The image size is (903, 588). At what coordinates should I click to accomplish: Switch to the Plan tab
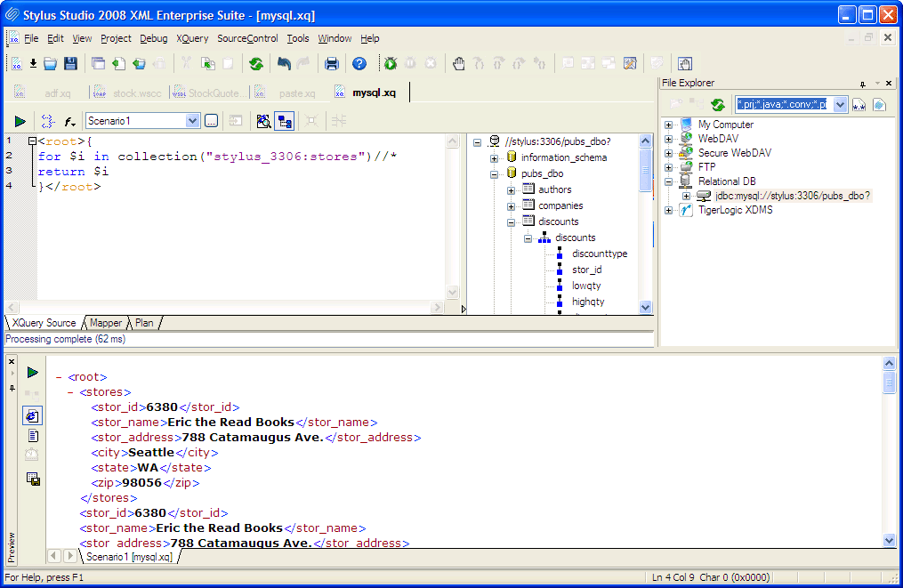tap(144, 323)
